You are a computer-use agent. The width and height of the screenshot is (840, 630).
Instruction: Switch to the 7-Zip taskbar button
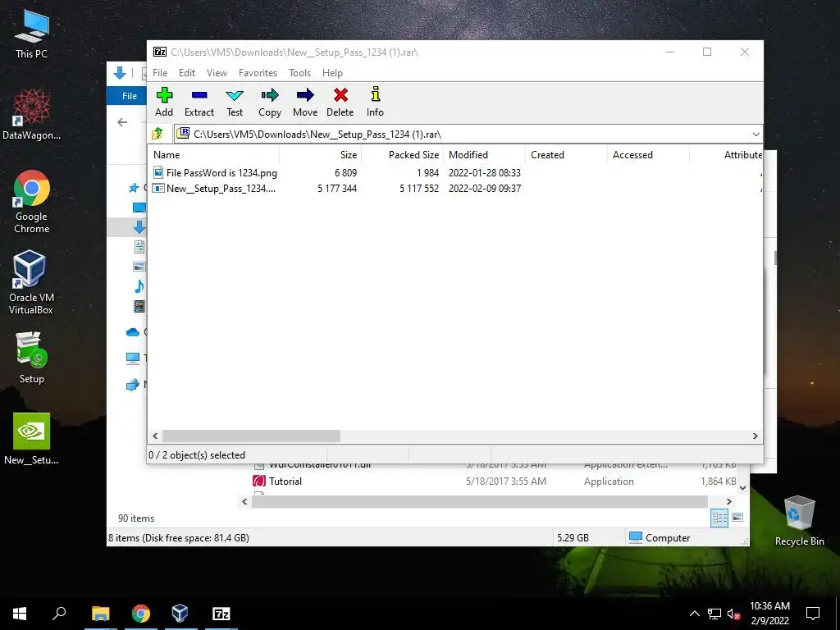coord(221,614)
